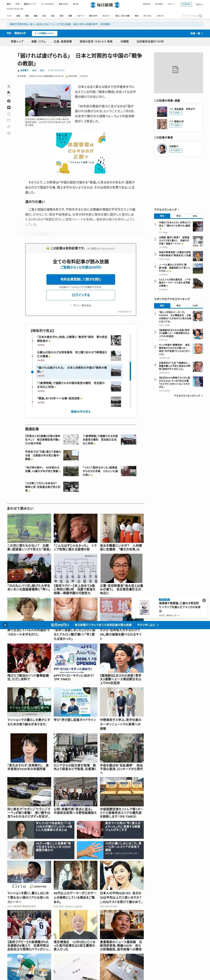The height and width of the screenshot is (980, 210).
Task: Click author name 河津啓介 under headline
Action: click(24, 70)
